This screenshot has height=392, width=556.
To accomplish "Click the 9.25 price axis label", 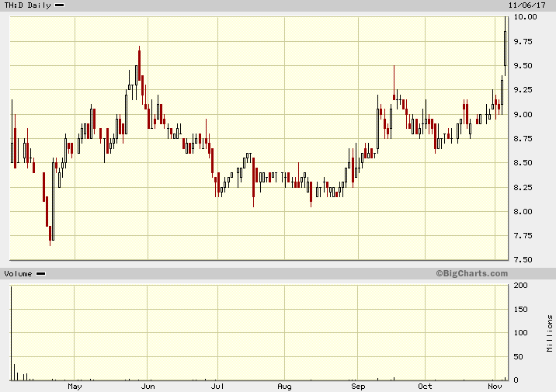I will 523,90.
